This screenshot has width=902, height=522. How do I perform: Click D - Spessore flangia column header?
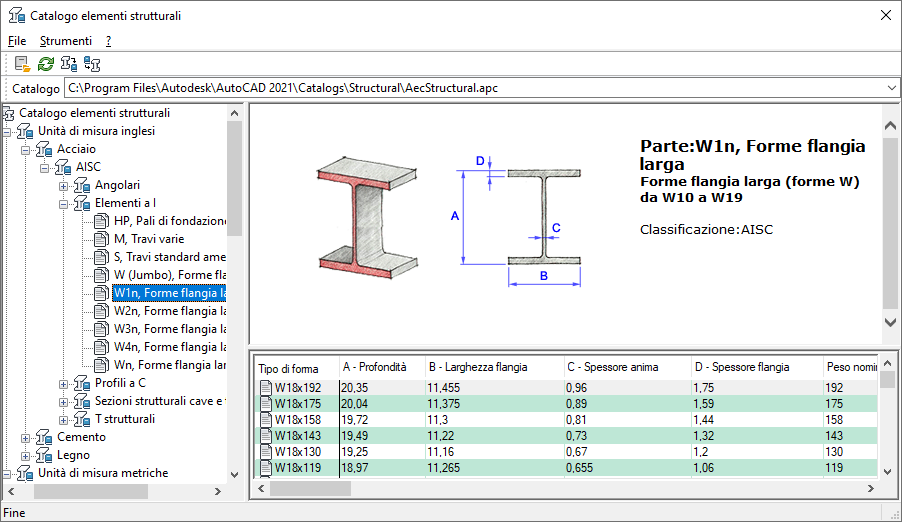(756, 367)
